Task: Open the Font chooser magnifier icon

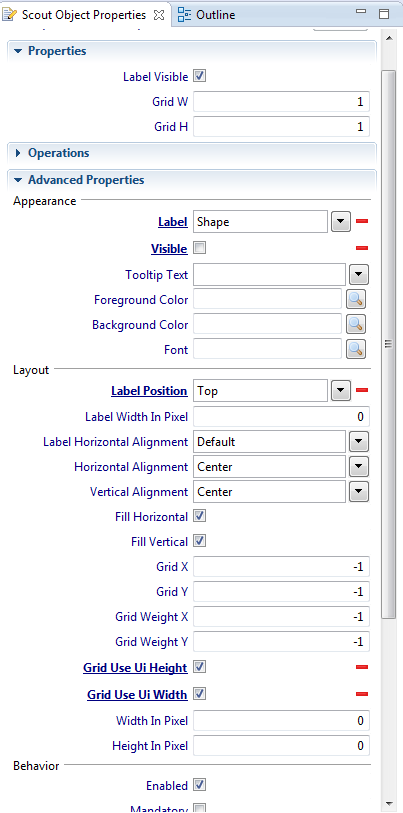Action: pyautogui.click(x=356, y=349)
